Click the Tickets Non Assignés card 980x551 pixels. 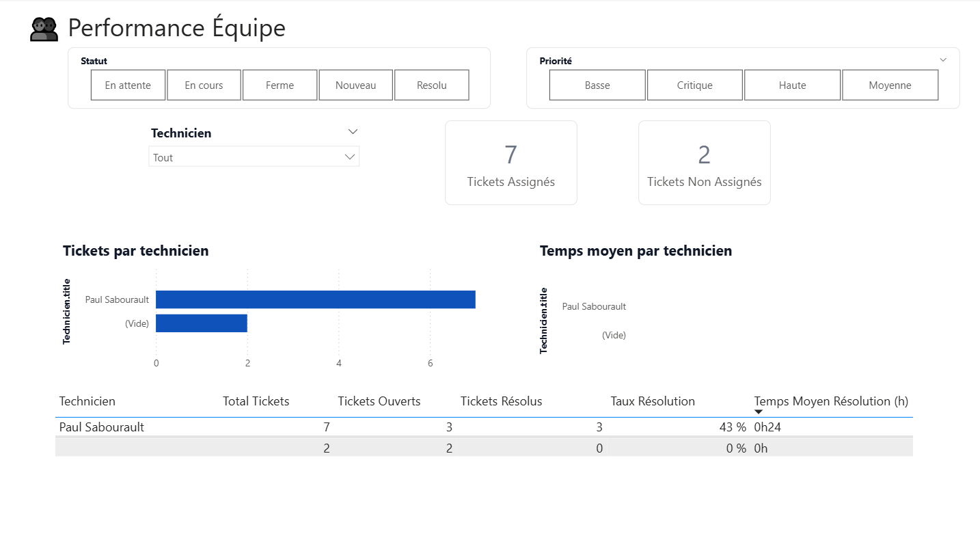click(x=704, y=163)
